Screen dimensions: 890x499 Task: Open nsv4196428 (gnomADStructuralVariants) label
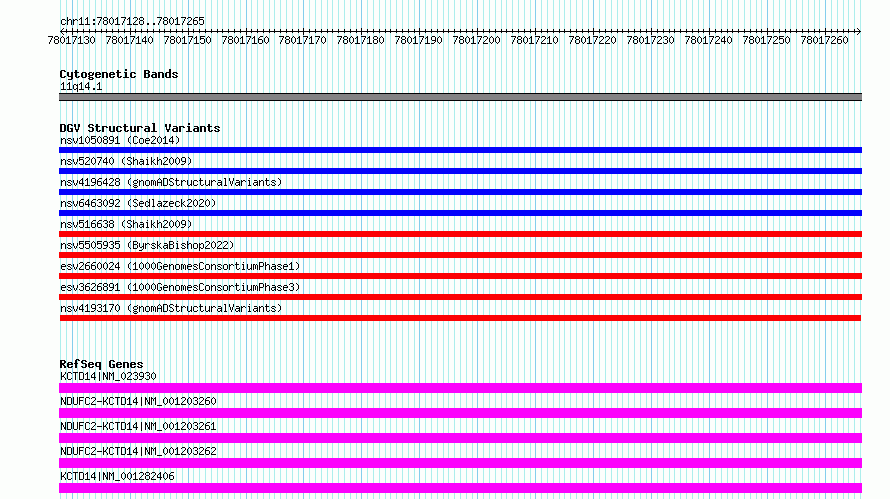pos(171,182)
